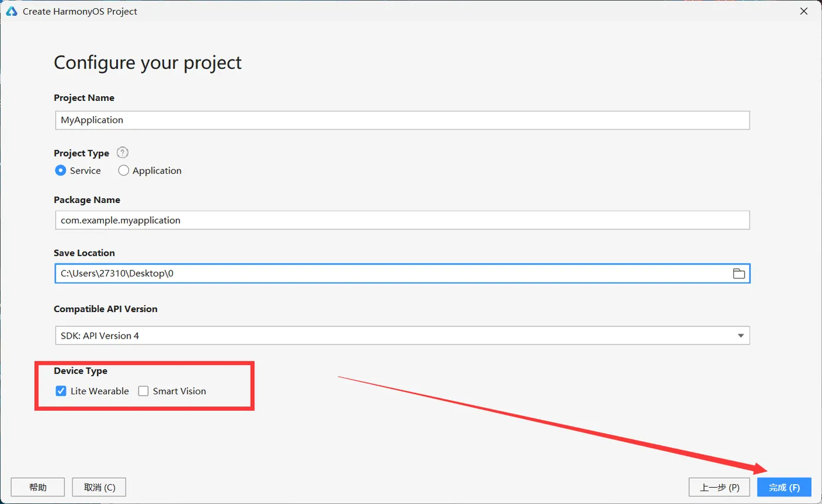Click the 'Compatible API Version' label
822x504 pixels.
[x=106, y=309]
